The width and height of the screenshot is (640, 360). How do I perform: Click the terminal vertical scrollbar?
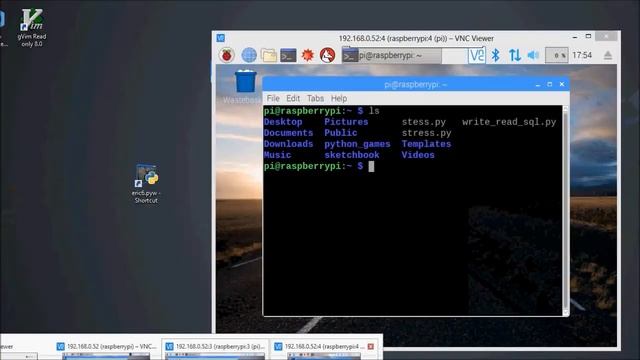point(565,210)
